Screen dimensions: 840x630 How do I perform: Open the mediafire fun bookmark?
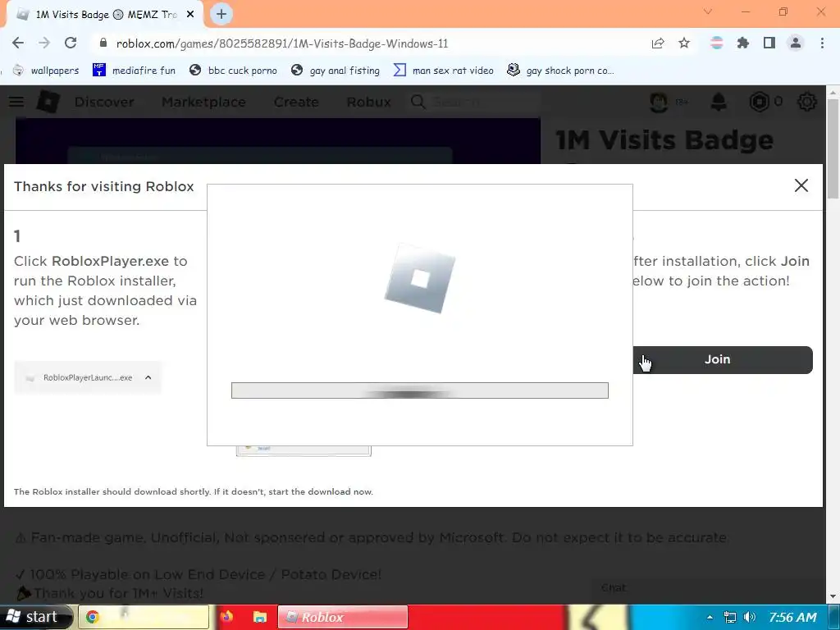(x=134, y=71)
